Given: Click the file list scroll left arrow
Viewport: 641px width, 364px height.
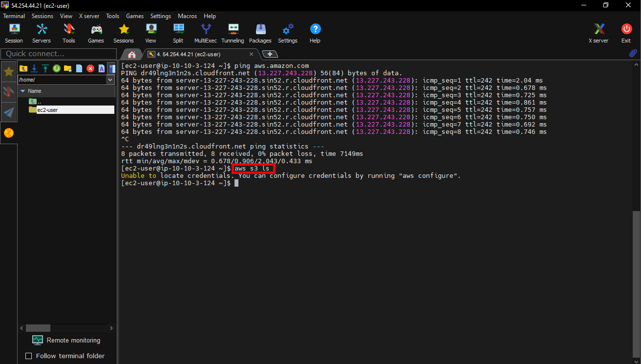Looking at the screenshot, I should (21, 328).
